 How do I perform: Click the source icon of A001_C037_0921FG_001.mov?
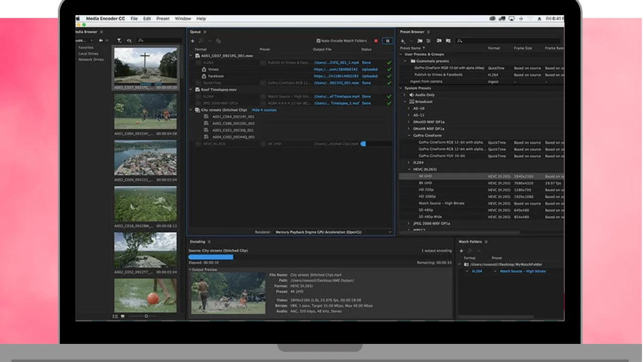pyautogui.click(x=198, y=56)
